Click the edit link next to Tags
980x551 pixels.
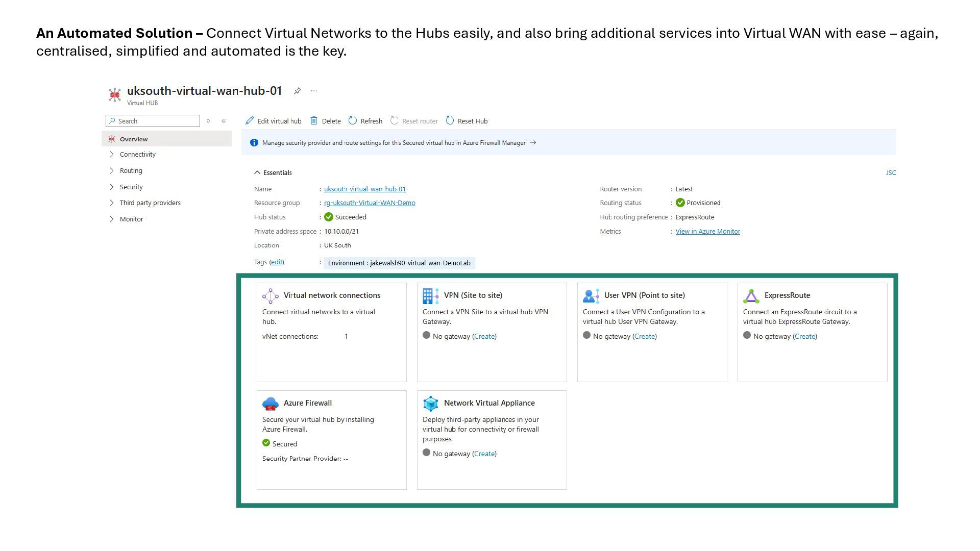tap(277, 262)
